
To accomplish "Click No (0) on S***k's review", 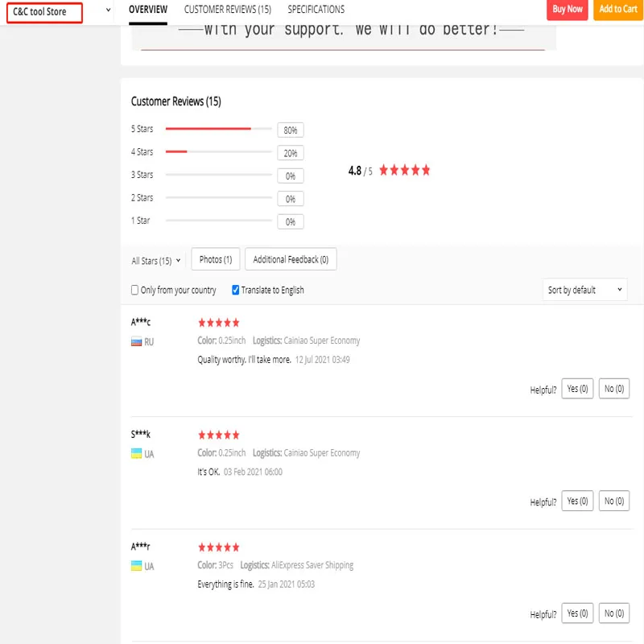I will [614, 501].
